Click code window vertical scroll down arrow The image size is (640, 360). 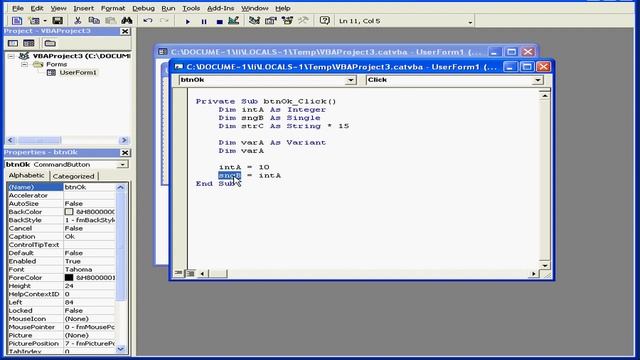545,265
